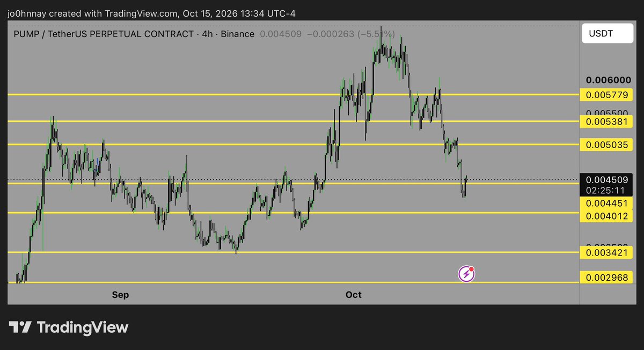
Task: Click the 0.003421 price level label
Action: 608,252
